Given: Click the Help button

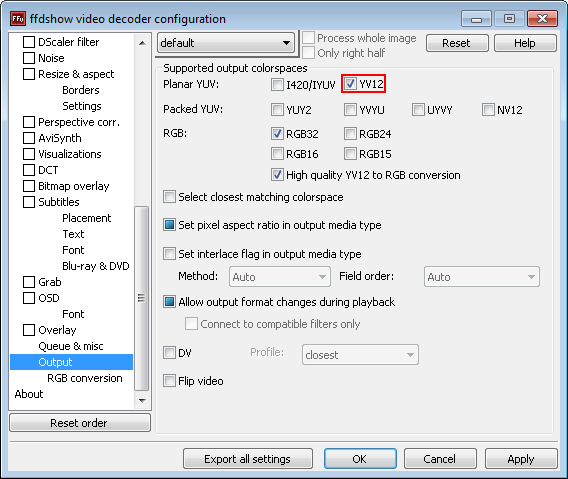Looking at the screenshot, I should pyautogui.click(x=525, y=43).
